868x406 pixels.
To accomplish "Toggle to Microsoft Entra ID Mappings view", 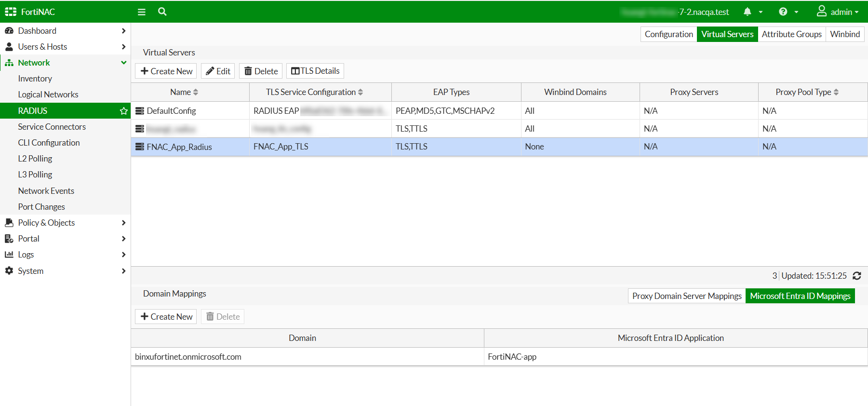I will click(x=800, y=296).
